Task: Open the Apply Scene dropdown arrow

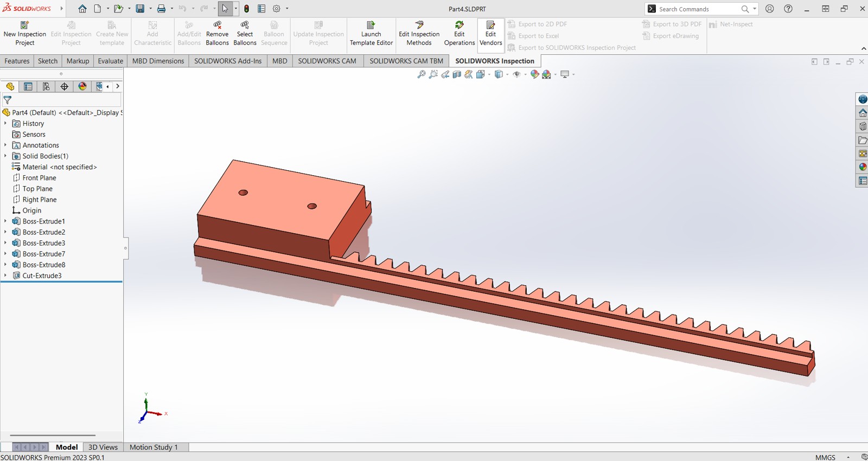Action: pyautogui.click(x=555, y=74)
